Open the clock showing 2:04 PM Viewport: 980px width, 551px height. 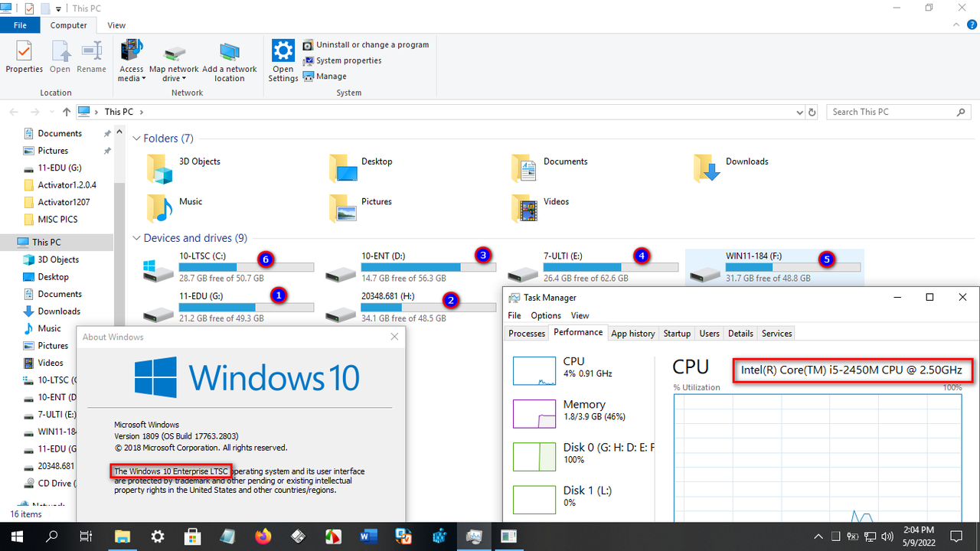pos(918,536)
